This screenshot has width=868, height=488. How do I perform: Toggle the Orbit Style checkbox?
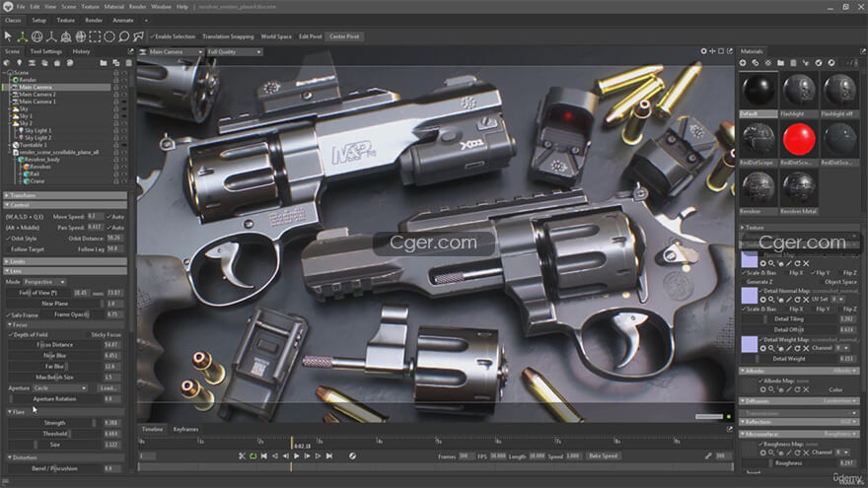pos(8,239)
